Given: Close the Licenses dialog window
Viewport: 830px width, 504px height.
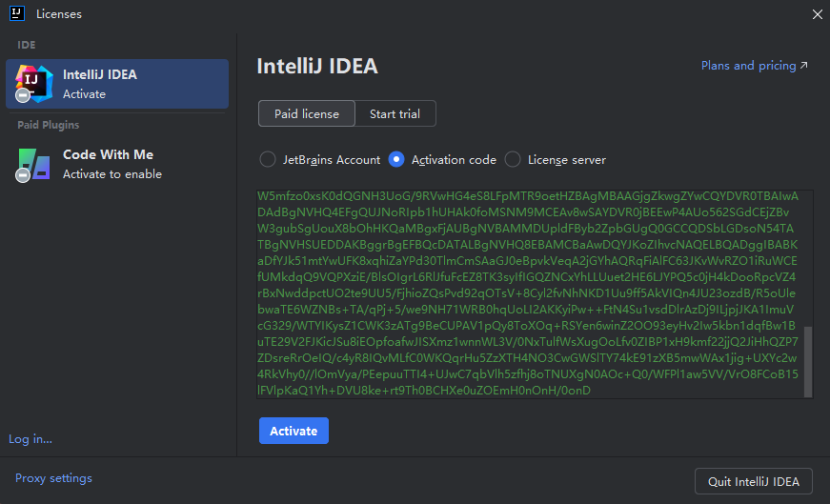Looking at the screenshot, I should click(x=817, y=13).
